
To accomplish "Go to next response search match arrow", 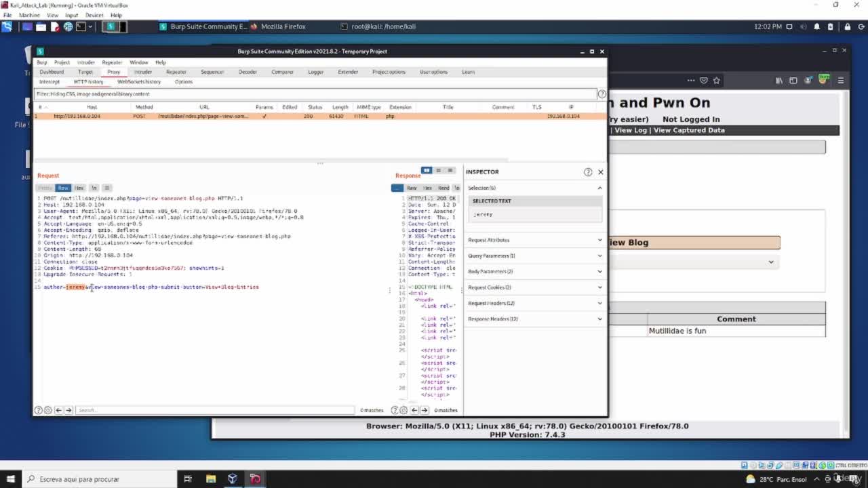I will pos(425,410).
